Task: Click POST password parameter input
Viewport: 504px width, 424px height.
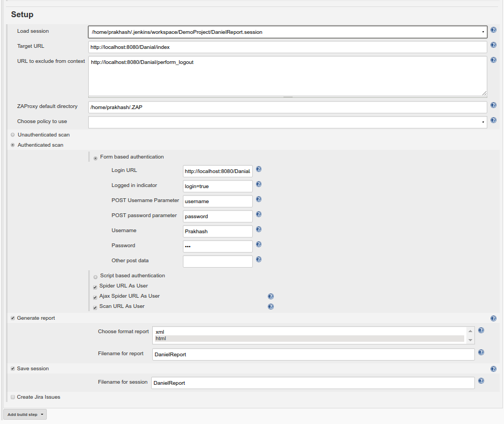Action: click(x=218, y=216)
